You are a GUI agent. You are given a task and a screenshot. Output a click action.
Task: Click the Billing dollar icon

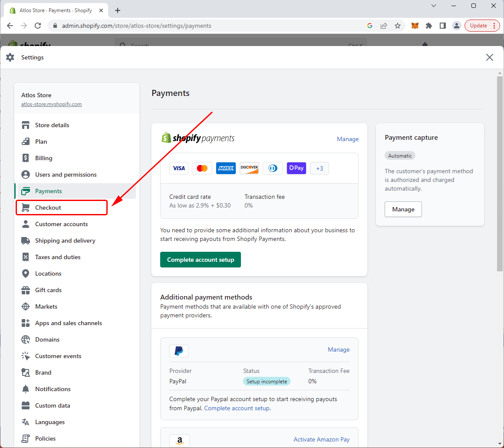25,158
